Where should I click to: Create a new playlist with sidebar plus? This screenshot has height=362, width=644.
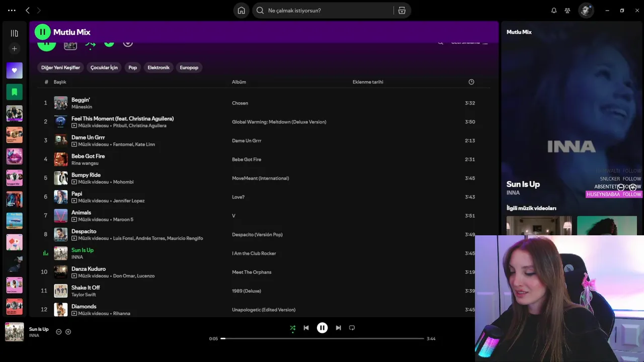tap(15, 49)
